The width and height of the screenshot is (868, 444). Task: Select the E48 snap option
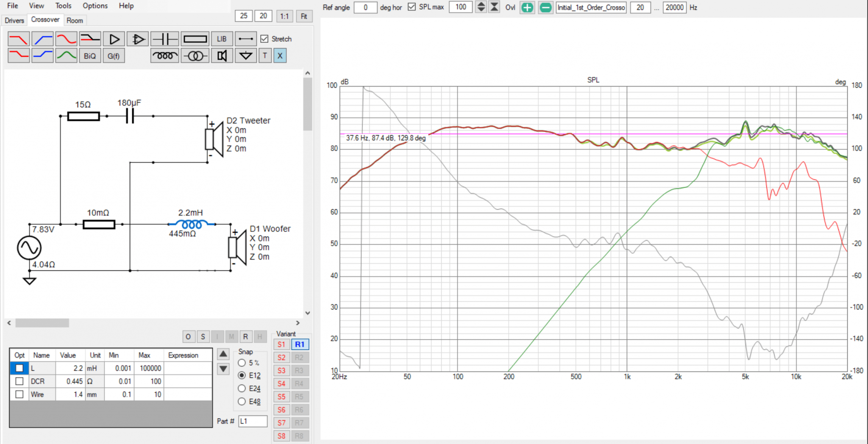242,402
